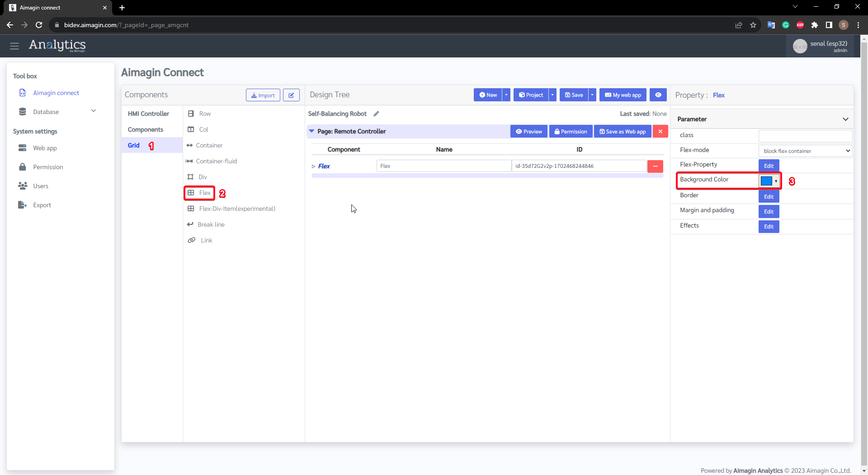Click the Save button
Image resolution: width=868 pixels, height=475 pixels.
(x=574, y=95)
